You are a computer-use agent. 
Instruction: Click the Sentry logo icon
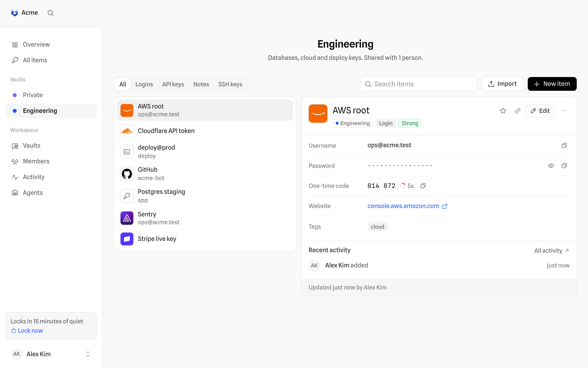pos(127,218)
